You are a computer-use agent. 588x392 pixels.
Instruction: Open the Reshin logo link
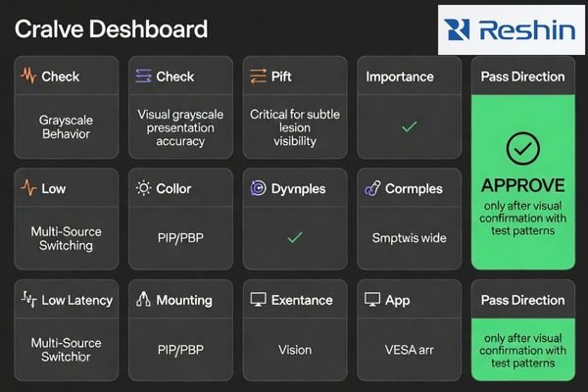point(512,30)
